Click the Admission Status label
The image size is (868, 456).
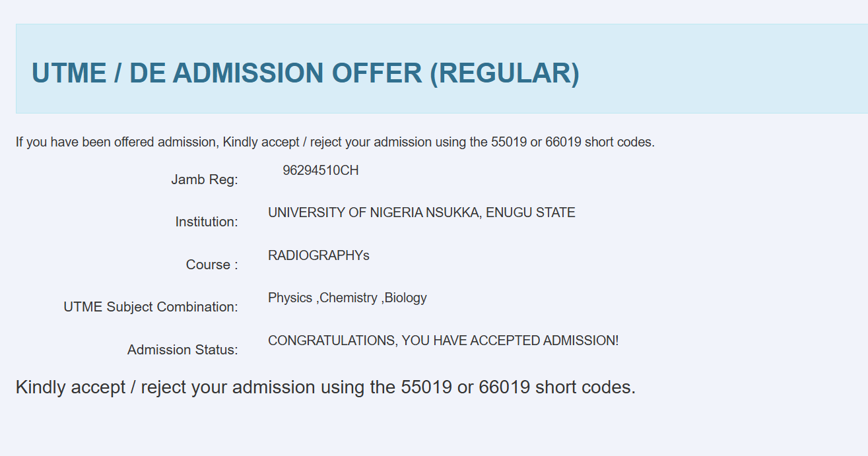[x=182, y=350]
